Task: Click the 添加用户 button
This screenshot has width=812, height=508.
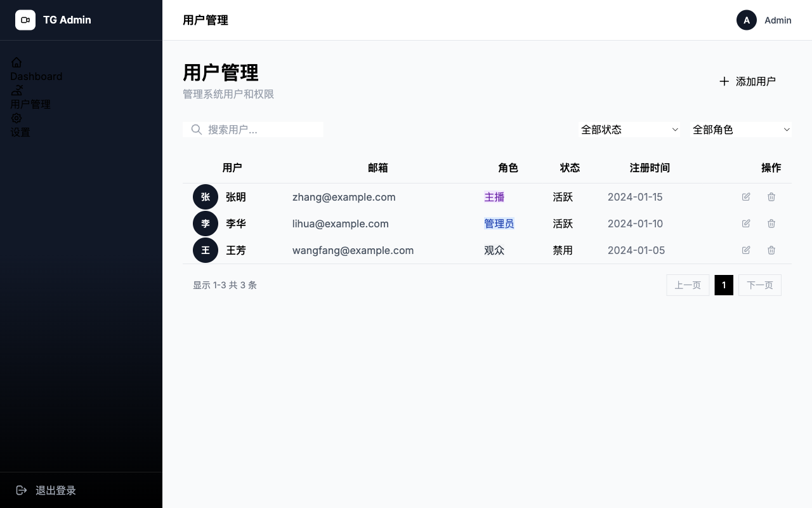Action: [x=747, y=81]
